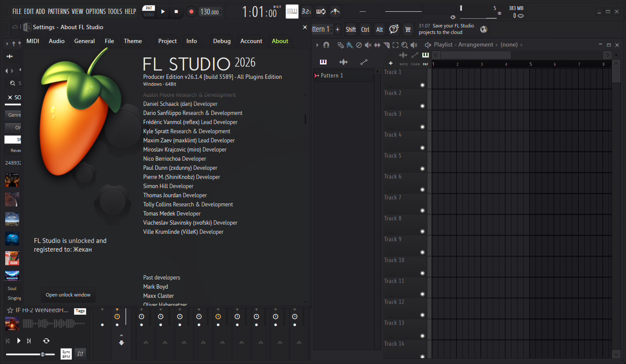Select the Playlist slice tool

click(386, 45)
